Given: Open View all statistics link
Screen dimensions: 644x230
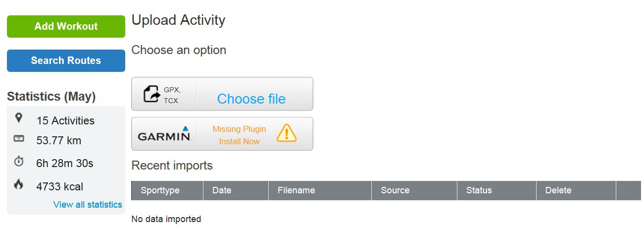Looking at the screenshot, I should pos(88,205).
